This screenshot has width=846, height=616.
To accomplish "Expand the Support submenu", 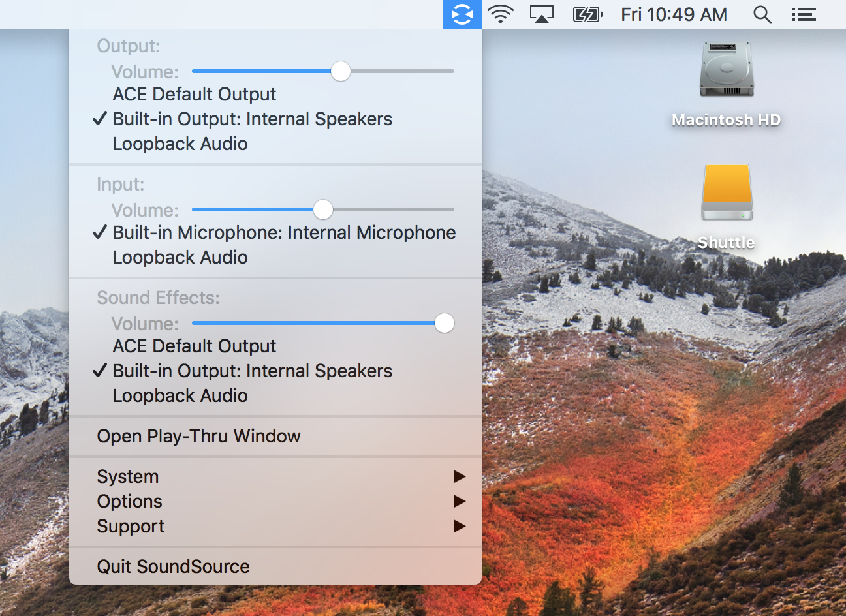I will [x=275, y=526].
